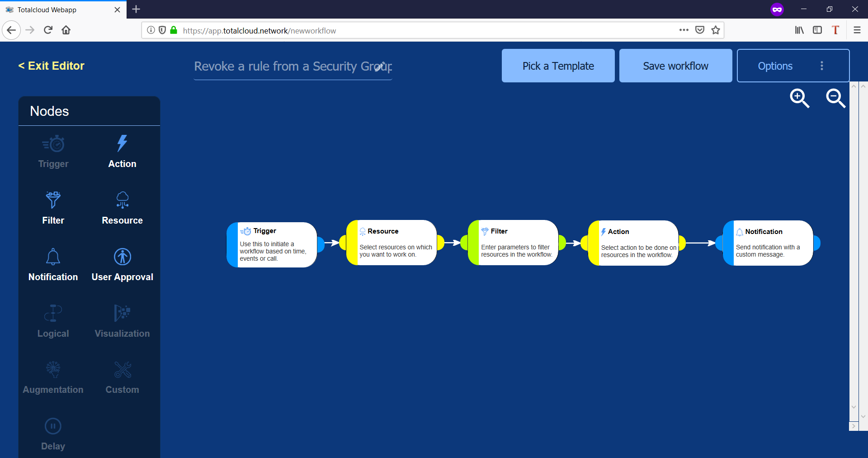The width and height of the screenshot is (868, 458).
Task: Pick the Custom tools node icon
Action: [x=123, y=369]
